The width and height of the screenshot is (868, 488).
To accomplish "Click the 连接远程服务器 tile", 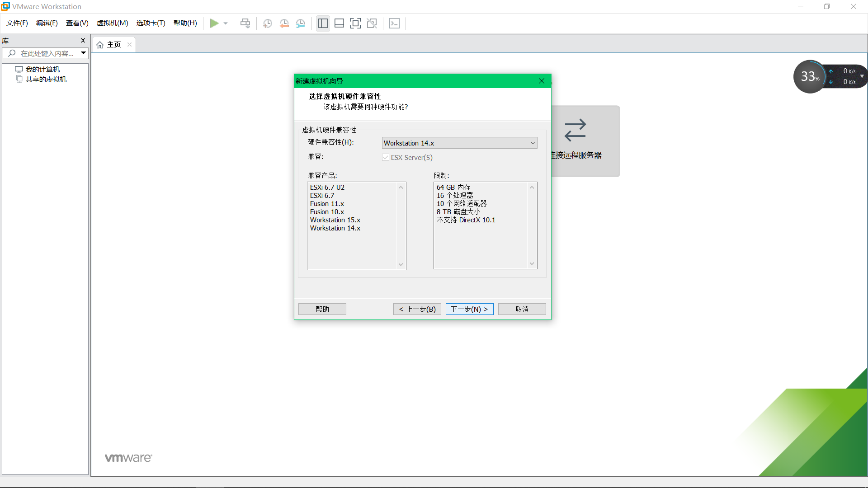I will click(585, 141).
